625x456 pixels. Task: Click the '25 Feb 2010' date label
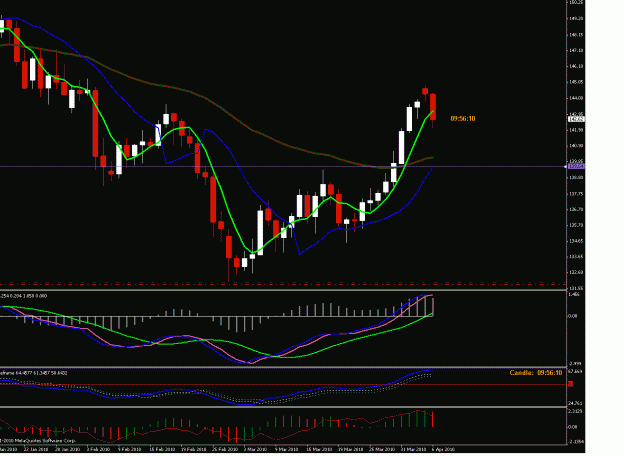tap(225, 449)
